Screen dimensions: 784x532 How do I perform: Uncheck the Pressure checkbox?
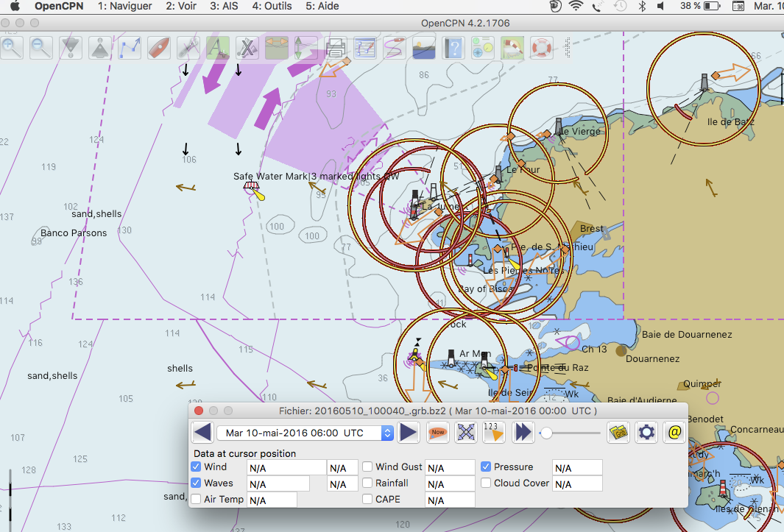tap(486, 467)
